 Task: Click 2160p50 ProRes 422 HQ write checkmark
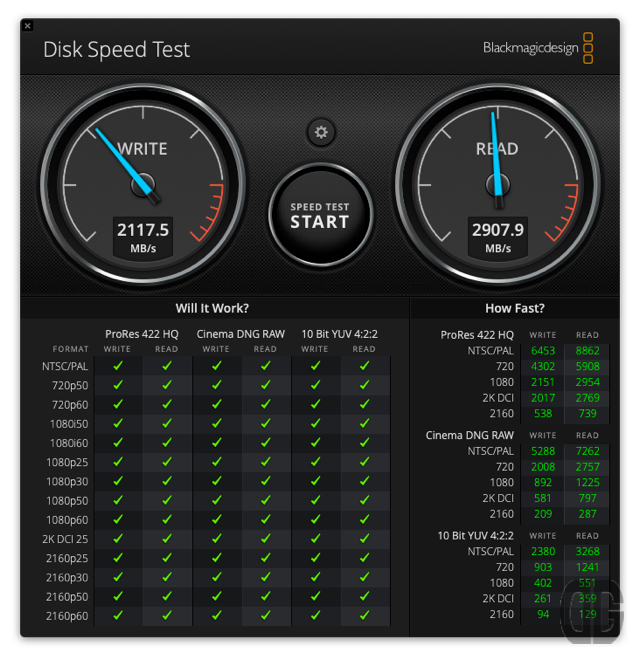point(118,596)
